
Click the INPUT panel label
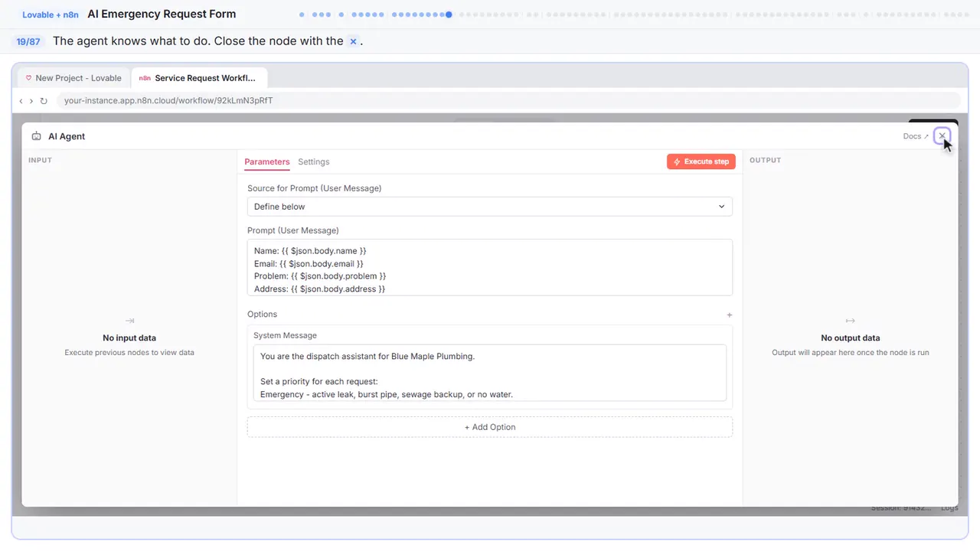[40, 160]
